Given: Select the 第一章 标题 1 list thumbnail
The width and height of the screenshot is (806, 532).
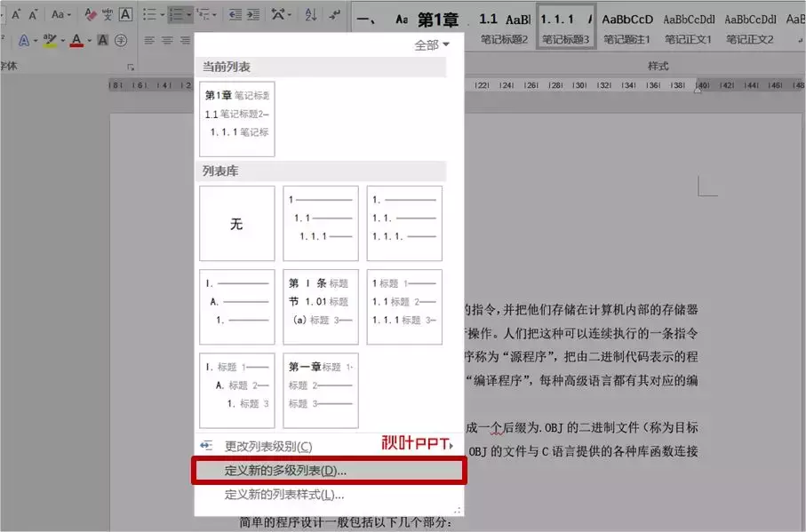Looking at the screenshot, I should coord(321,390).
